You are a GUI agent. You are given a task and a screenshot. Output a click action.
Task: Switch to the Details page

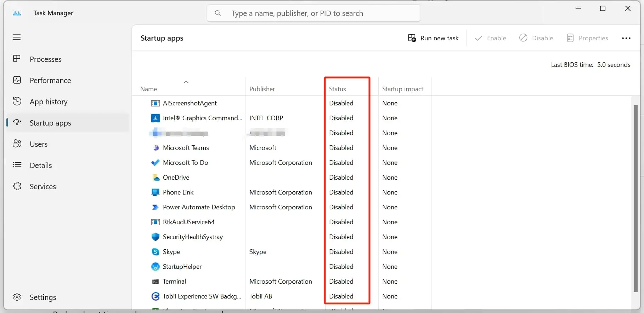[x=41, y=165]
